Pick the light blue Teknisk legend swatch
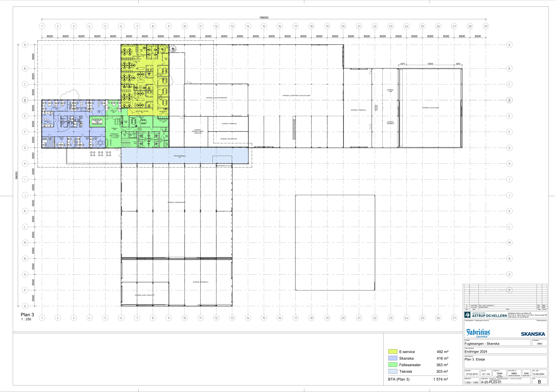 click(393, 371)
